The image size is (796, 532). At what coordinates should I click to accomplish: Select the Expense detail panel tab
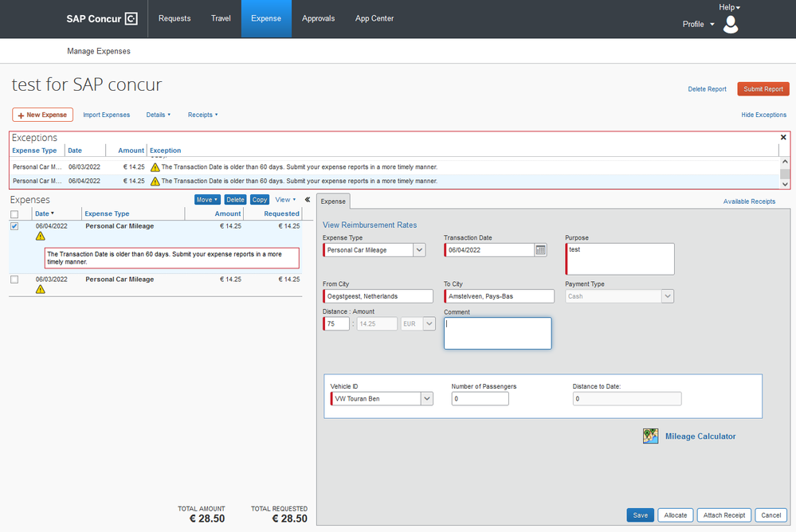[333, 201]
